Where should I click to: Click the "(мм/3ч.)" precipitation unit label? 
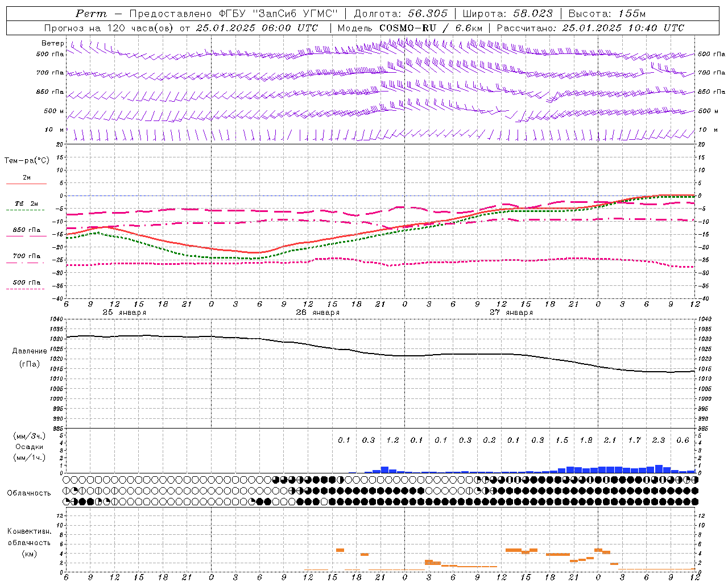(30, 436)
